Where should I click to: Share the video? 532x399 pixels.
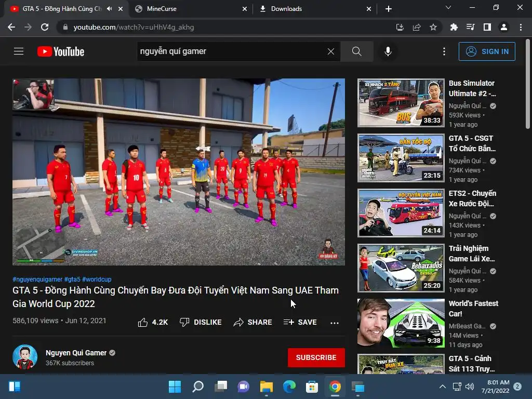pyautogui.click(x=253, y=322)
